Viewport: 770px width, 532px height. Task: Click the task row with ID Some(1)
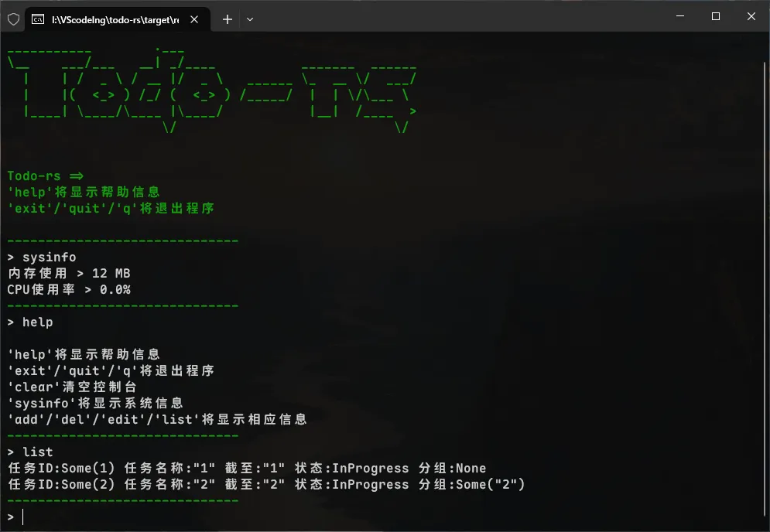pyautogui.click(x=247, y=468)
